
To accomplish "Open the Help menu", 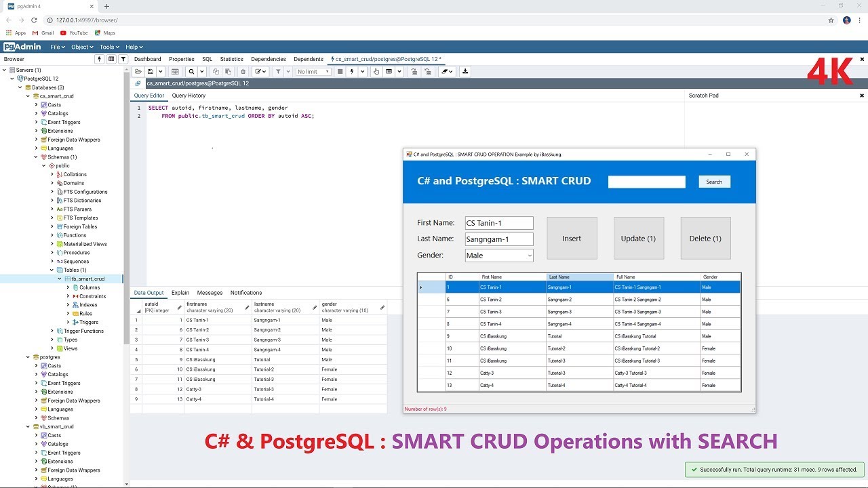I will coord(134,47).
